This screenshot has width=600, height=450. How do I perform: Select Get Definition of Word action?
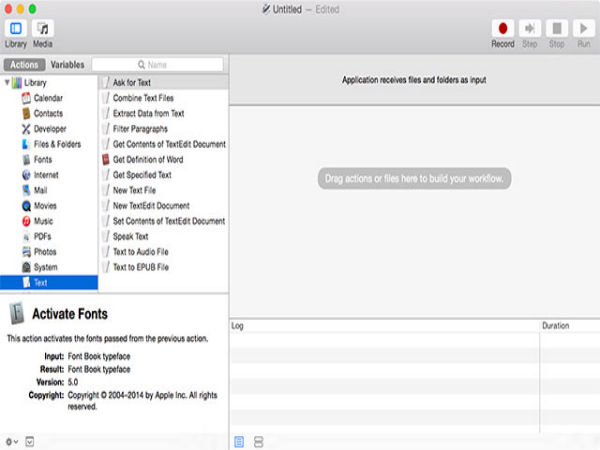click(164, 160)
